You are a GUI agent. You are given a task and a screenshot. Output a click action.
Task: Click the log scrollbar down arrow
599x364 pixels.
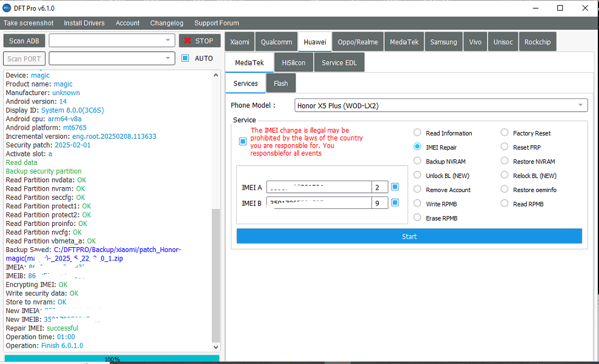[x=216, y=347]
